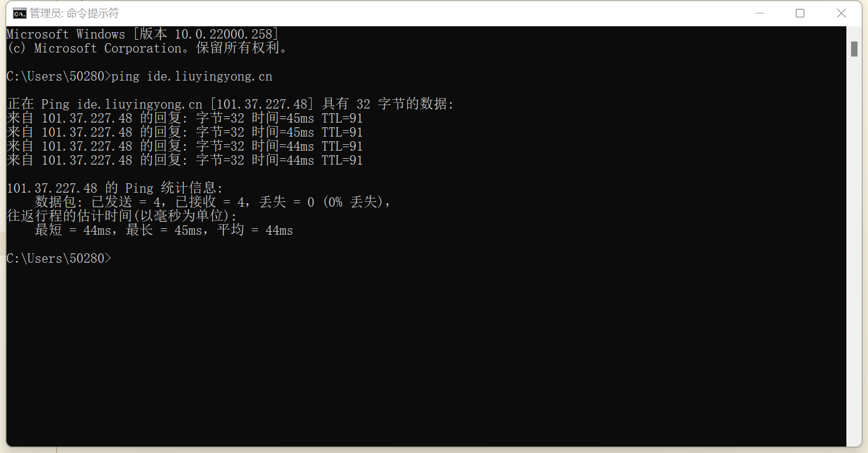Click the vertical scrollbar thumb
The image size is (868, 453).
click(x=854, y=49)
